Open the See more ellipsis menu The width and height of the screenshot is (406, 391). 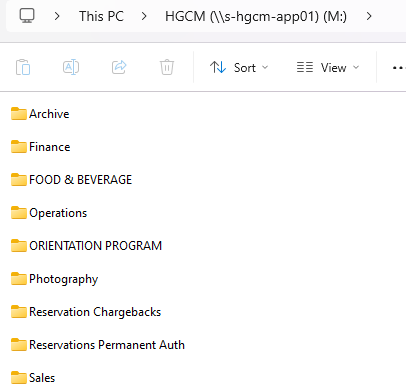pyautogui.click(x=399, y=68)
